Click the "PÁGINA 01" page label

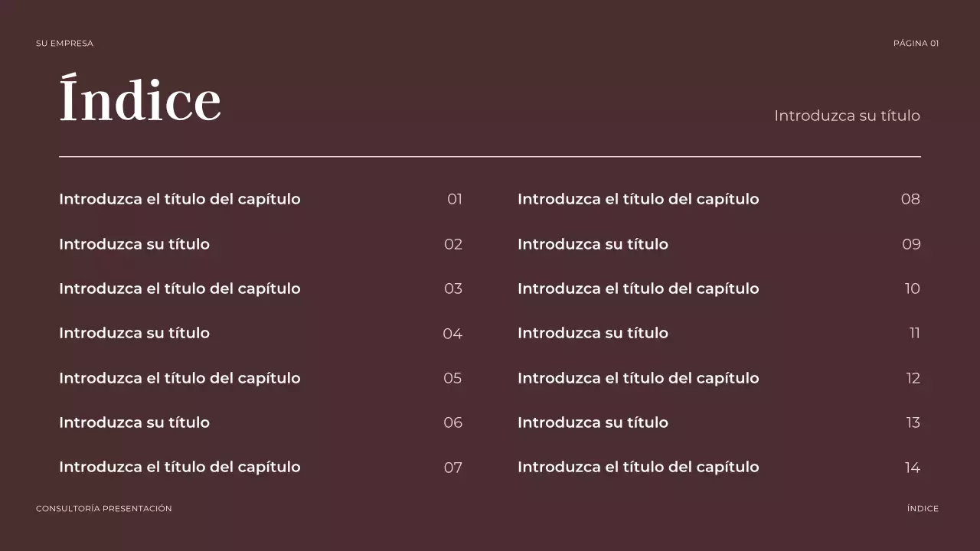pos(916,44)
